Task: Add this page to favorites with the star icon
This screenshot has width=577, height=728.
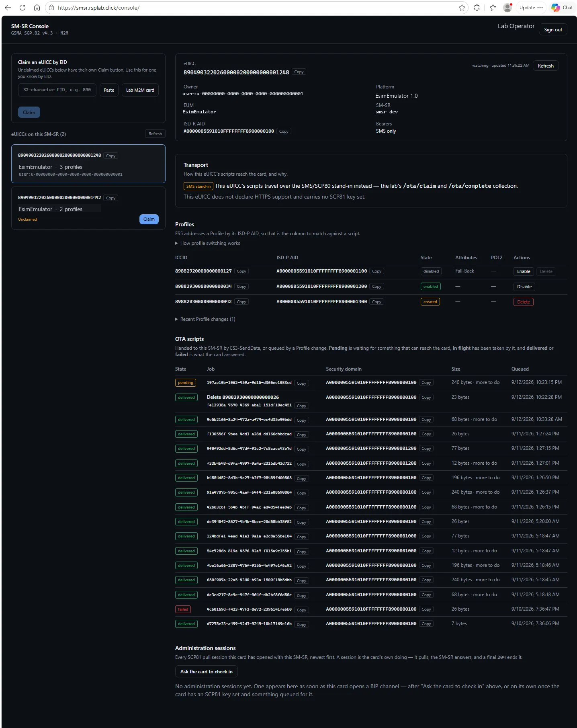Action: (462, 8)
